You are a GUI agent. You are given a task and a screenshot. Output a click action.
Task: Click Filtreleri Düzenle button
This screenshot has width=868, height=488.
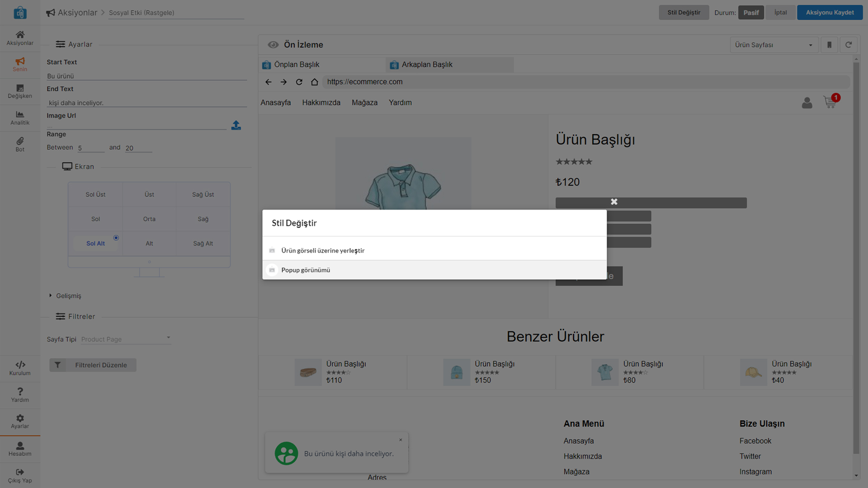93,365
